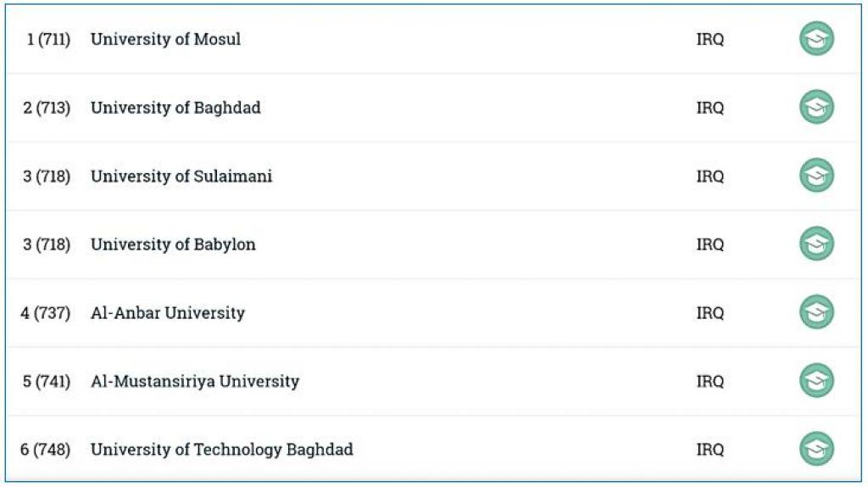Select IRQ label in Al-Mustansiriya University row

[x=709, y=381]
